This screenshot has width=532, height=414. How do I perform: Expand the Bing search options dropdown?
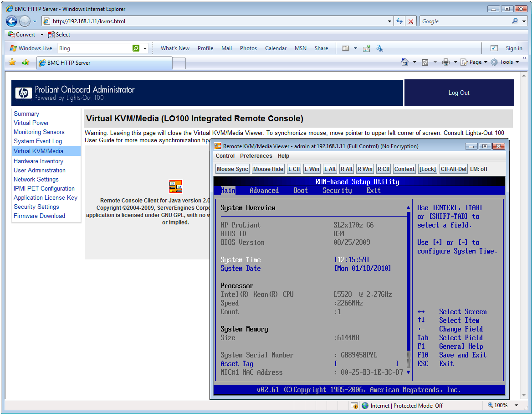click(x=145, y=49)
